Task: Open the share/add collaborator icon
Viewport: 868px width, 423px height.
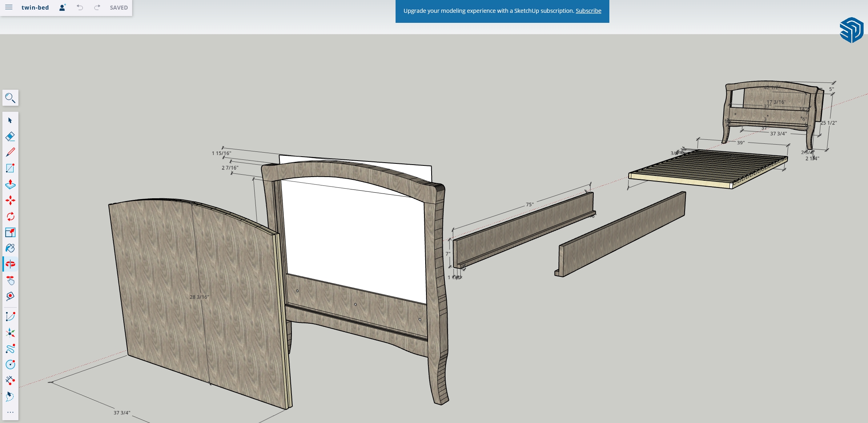Action: pos(62,8)
